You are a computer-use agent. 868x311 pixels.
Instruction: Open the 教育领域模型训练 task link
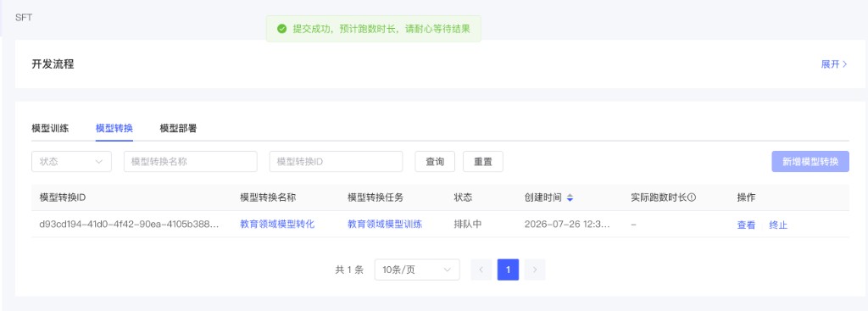pyautogui.click(x=385, y=224)
